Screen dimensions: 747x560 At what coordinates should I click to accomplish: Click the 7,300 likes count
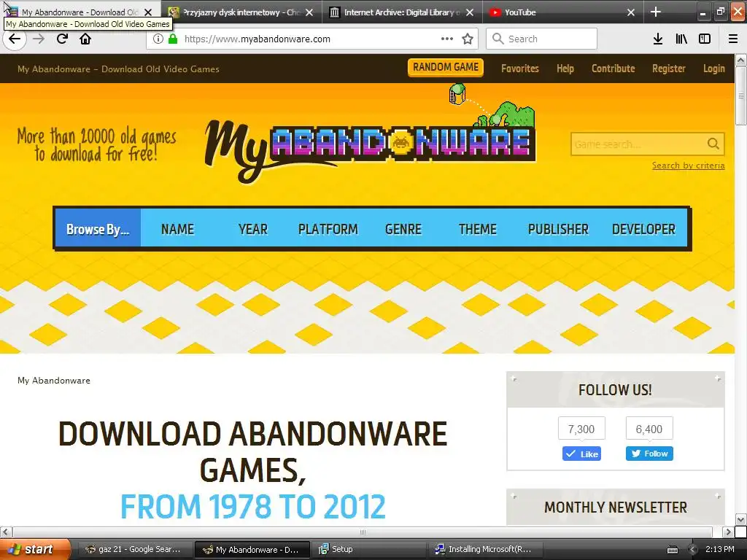click(x=581, y=429)
